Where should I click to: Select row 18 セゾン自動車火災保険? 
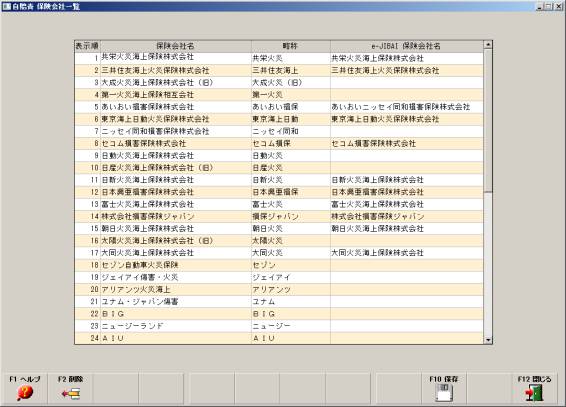coord(175,265)
